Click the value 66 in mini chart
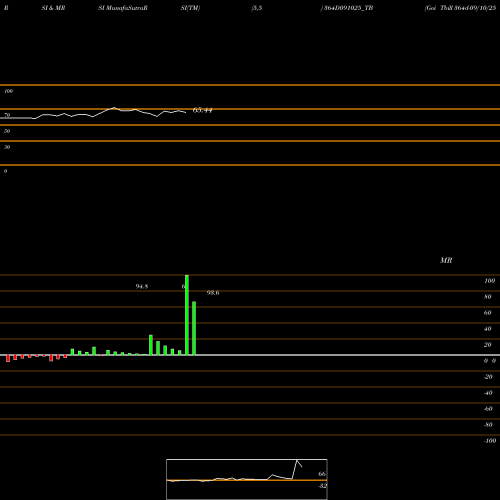 (x=322, y=474)
